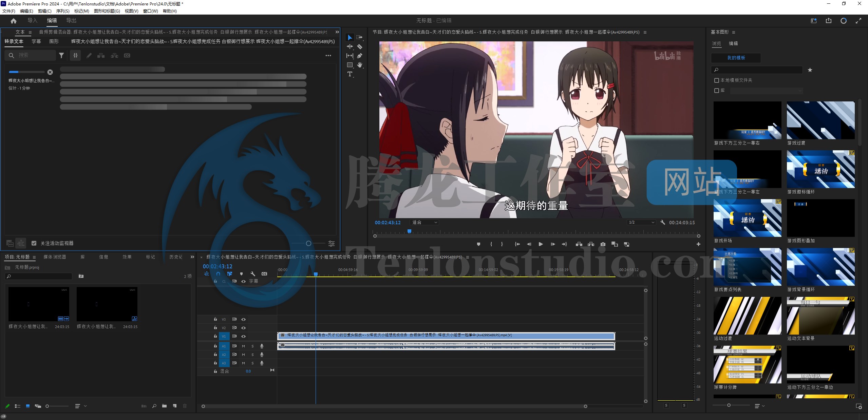Switch project panel to list view
This screenshot has height=420, width=868.
[x=18, y=406]
